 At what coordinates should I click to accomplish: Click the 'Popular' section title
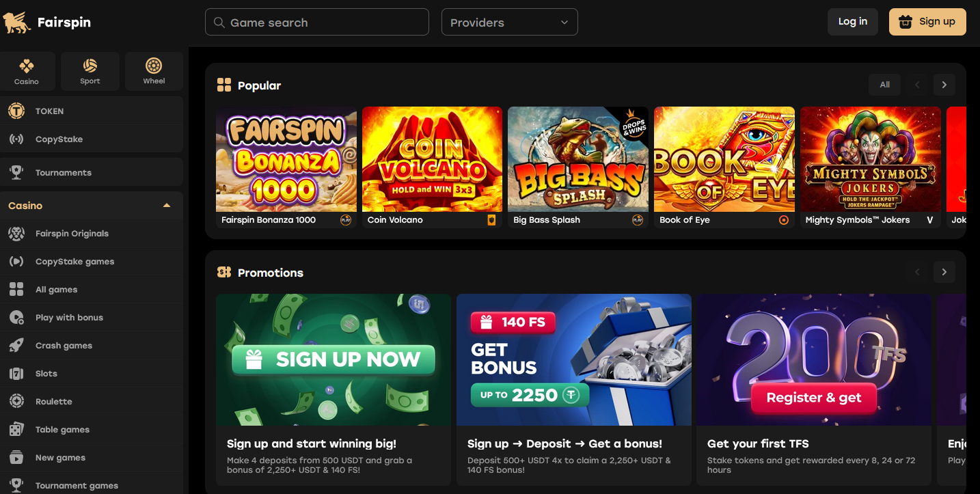click(259, 85)
